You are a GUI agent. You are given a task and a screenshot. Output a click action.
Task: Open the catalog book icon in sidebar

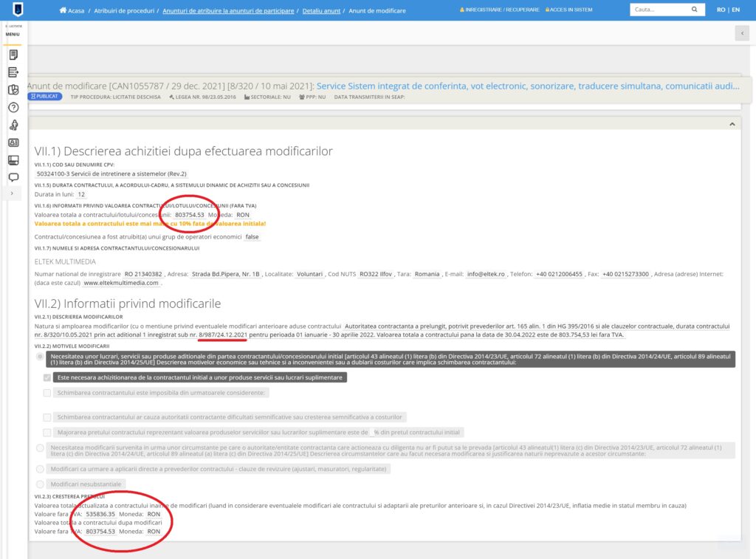click(x=13, y=160)
